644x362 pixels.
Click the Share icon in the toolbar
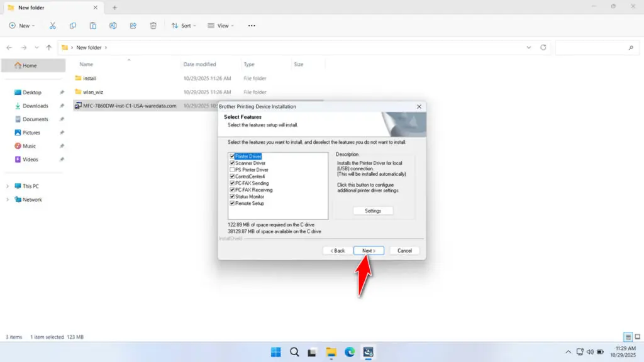point(133,25)
